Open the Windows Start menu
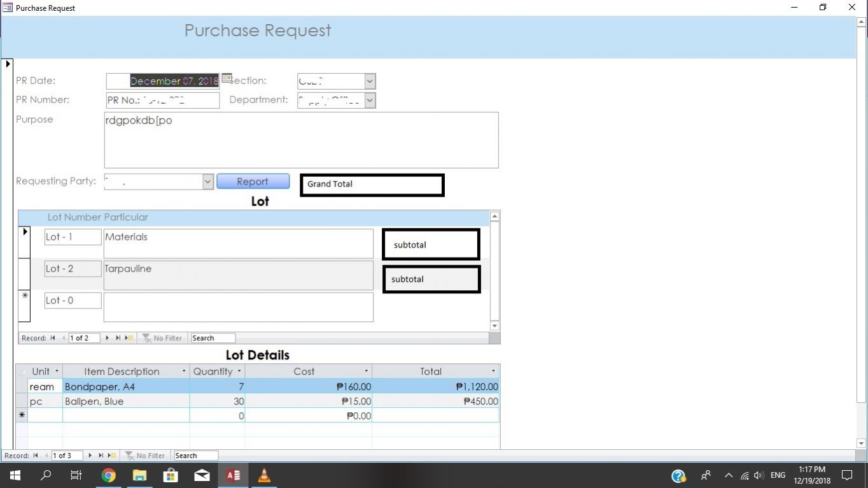Screen dimensions: 868x488 click(15, 475)
